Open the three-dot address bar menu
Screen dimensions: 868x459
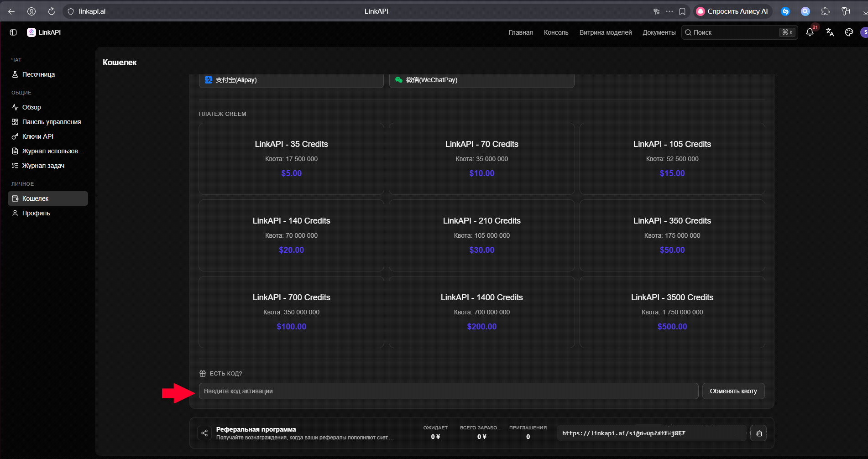[x=669, y=11]
